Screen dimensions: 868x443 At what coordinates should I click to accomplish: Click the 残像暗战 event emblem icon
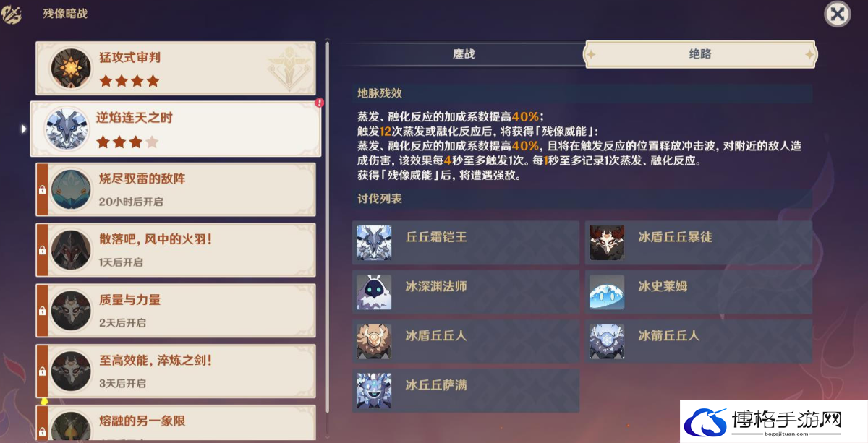click(x=12, y=14)
